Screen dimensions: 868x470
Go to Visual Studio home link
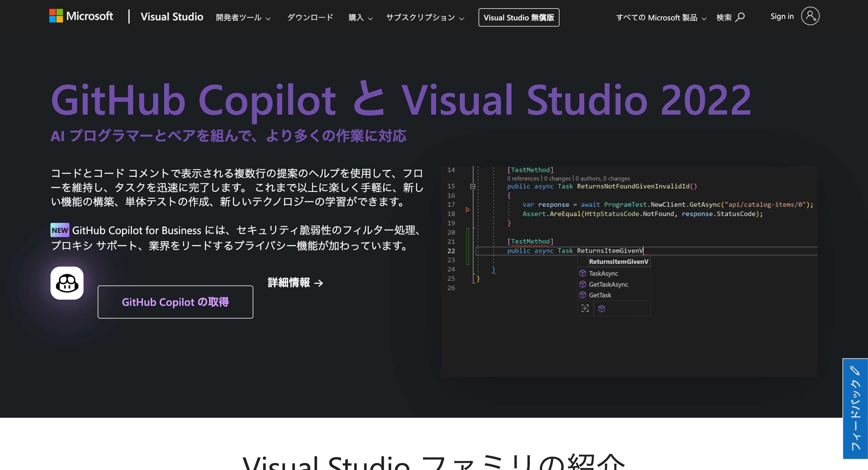coord(172,17)
